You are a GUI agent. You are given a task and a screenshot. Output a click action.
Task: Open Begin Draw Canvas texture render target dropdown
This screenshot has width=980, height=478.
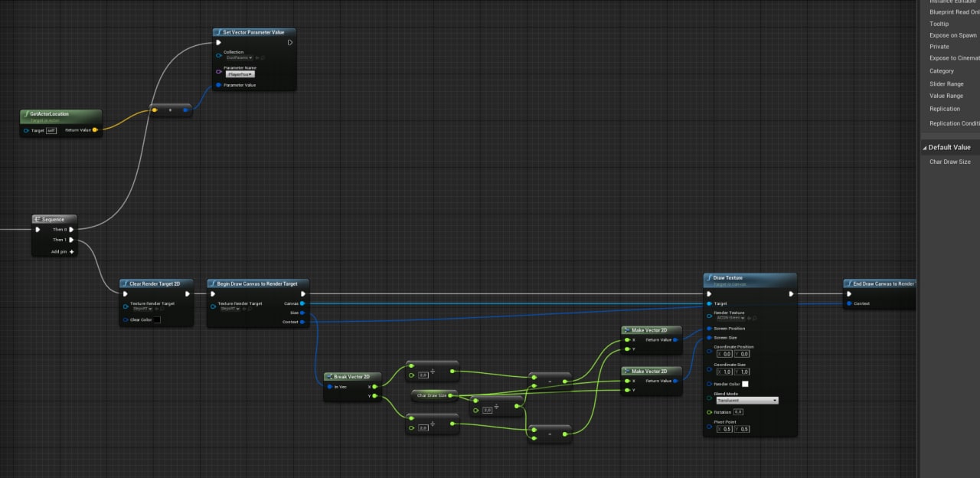[230, 309]
